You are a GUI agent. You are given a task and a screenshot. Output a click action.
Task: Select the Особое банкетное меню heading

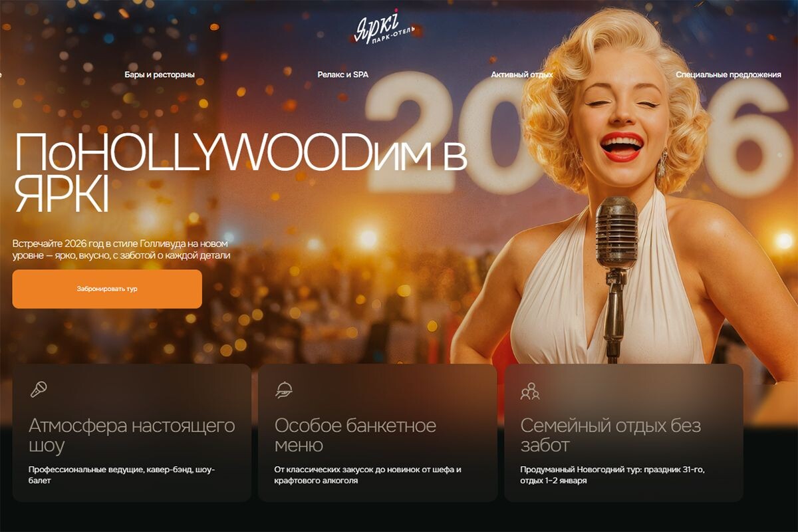tap(355, 435)
